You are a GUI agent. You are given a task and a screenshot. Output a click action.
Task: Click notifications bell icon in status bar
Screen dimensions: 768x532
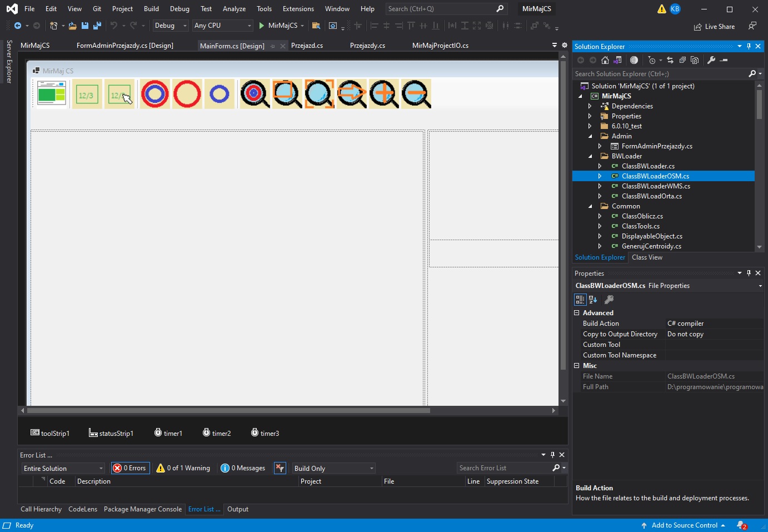click(741, 525)
